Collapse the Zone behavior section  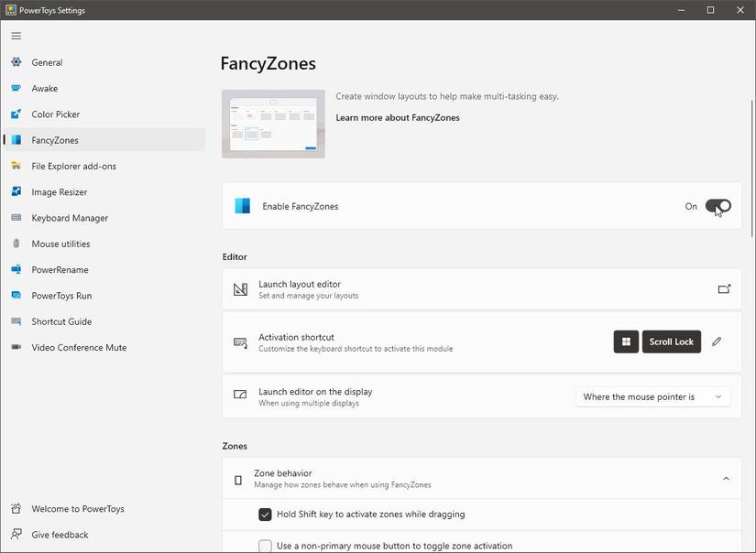[x=726, y=478]
